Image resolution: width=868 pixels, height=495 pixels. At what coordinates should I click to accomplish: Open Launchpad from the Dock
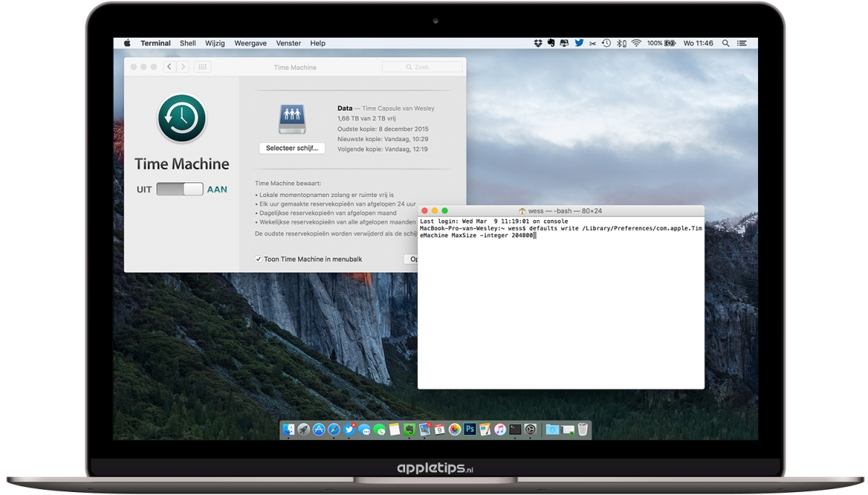304,429
